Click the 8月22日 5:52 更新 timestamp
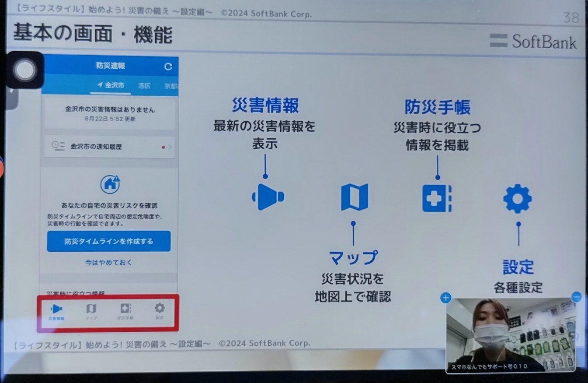Screen dimensions: 588x383 pos(110,119)
